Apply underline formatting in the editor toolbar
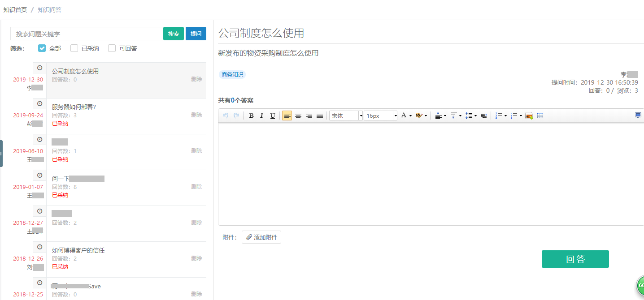 point(273,116)
